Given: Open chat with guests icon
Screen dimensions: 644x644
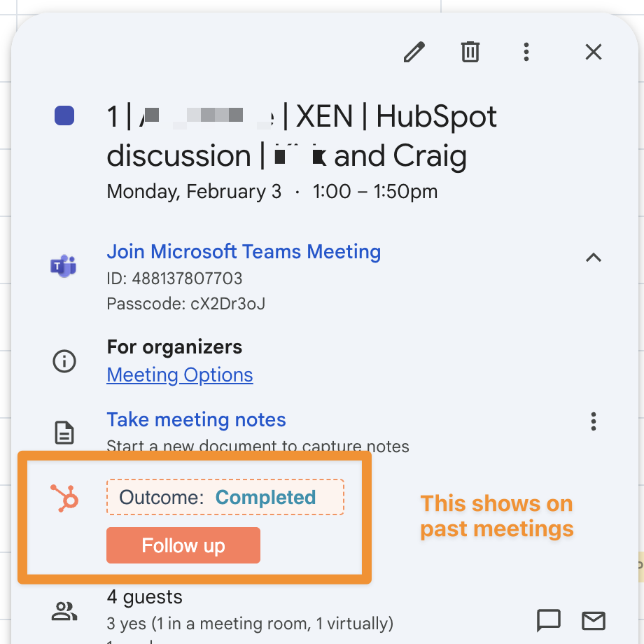Looking at the screenshot, I should pos(548,620).
